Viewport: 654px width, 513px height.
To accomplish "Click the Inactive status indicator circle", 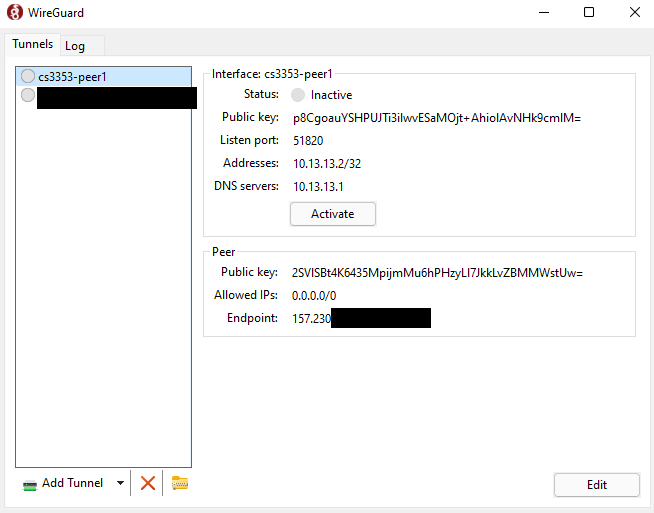I will click(x=298, y=95).
